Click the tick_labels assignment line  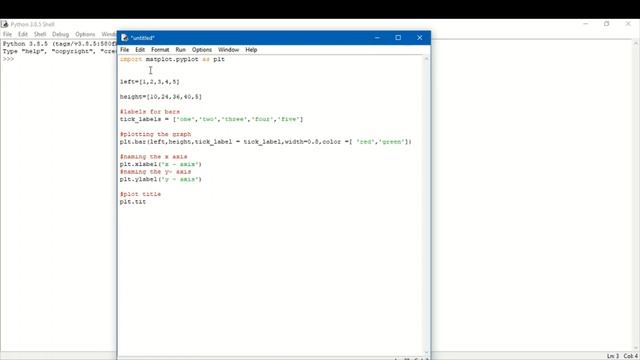pos(211,119)
